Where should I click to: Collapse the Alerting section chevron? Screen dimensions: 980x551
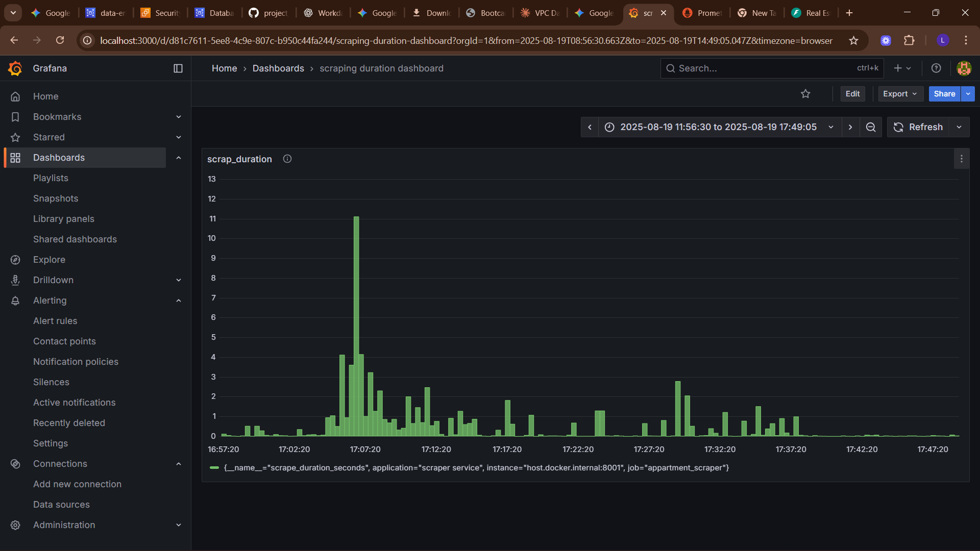pos(179,300)
